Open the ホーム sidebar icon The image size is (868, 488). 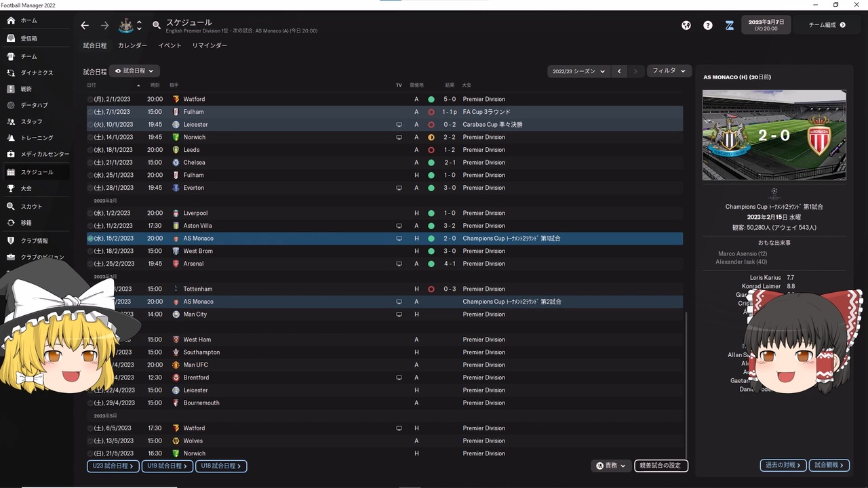(11, 20)
